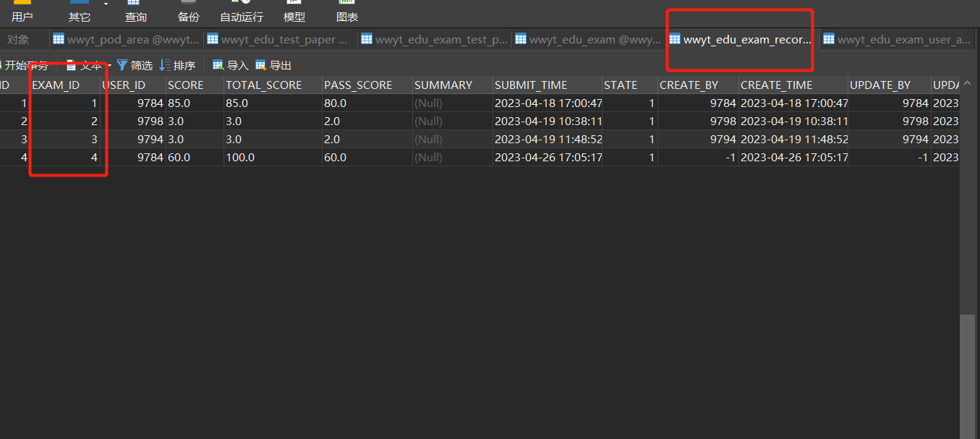Click the ID column header

[x=14, y=85]
